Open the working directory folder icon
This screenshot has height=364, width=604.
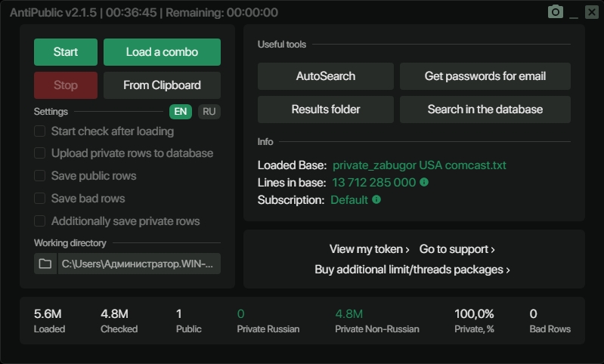[x=45, y=264]
